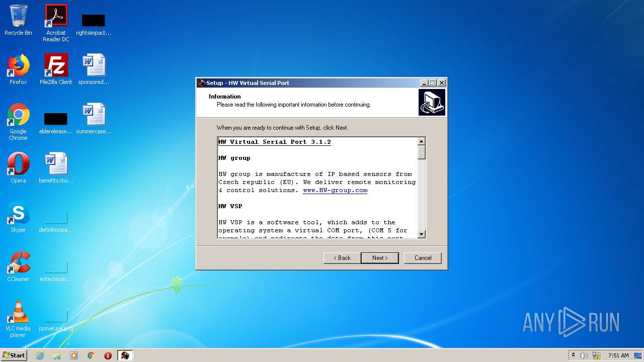
Task: Open the Recycle Bin desktop icon
Action: point(18,20)
